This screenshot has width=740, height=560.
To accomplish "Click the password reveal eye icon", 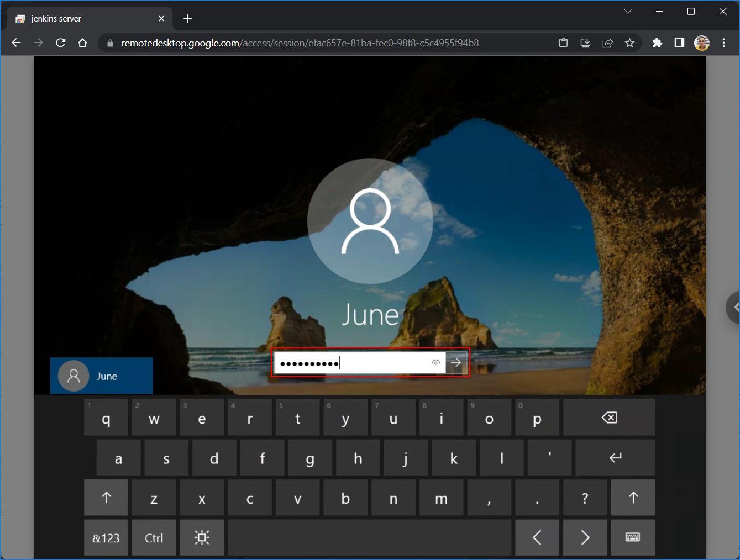I will (435, 363).
